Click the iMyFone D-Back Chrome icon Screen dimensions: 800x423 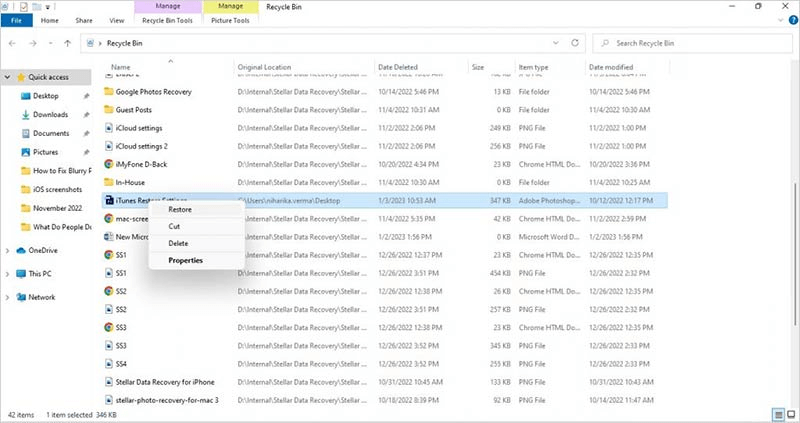(109, 164)
